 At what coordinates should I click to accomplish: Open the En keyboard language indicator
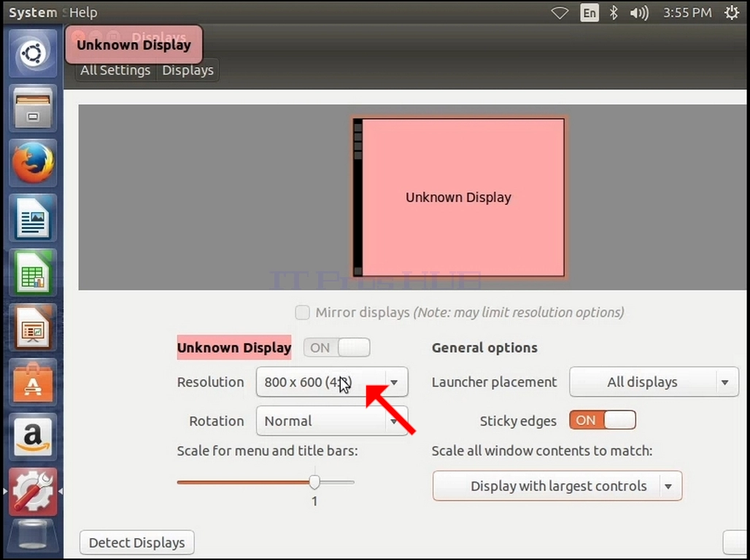[589, 13]
